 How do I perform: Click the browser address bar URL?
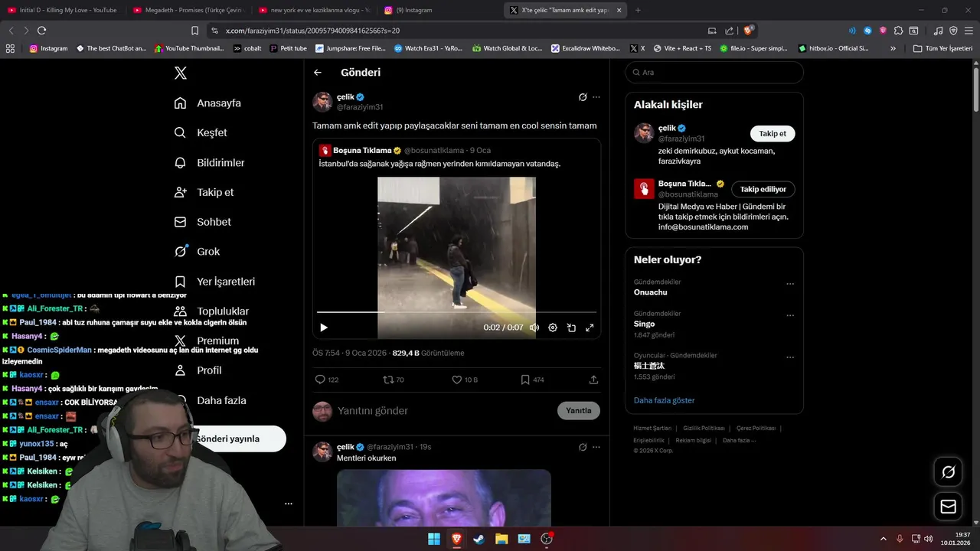tap(312, 31)
